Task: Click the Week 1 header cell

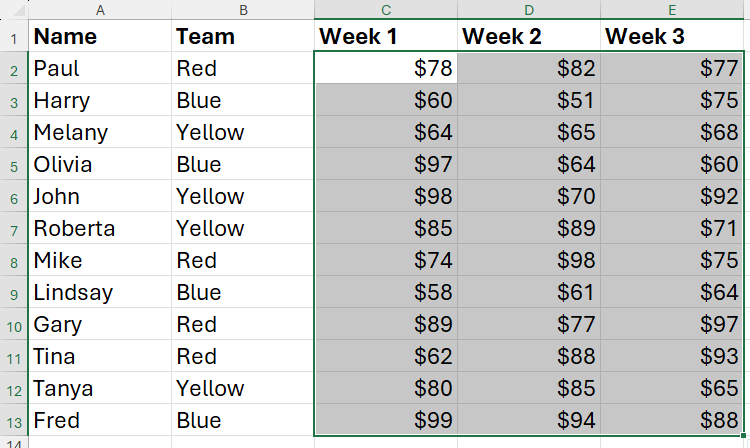Action: [385, 37]
